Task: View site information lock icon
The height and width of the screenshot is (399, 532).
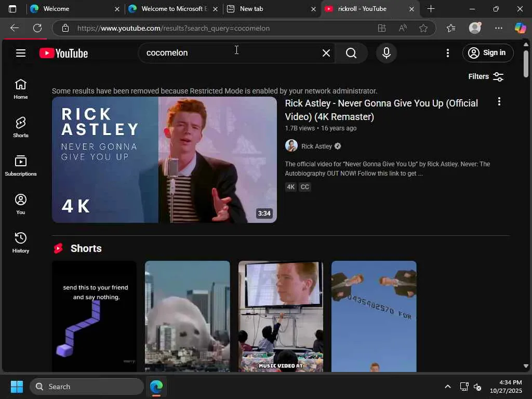Action: (65, 28)
